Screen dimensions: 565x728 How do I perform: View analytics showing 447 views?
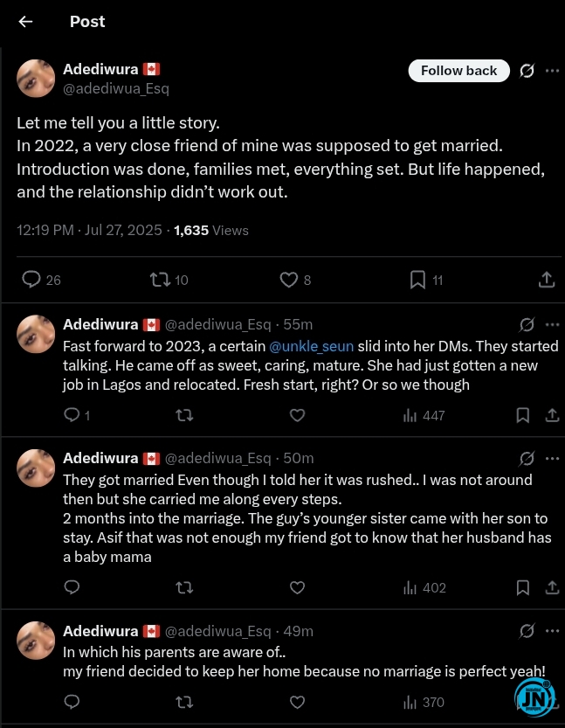pyautogui.click(x=424, y=415)
